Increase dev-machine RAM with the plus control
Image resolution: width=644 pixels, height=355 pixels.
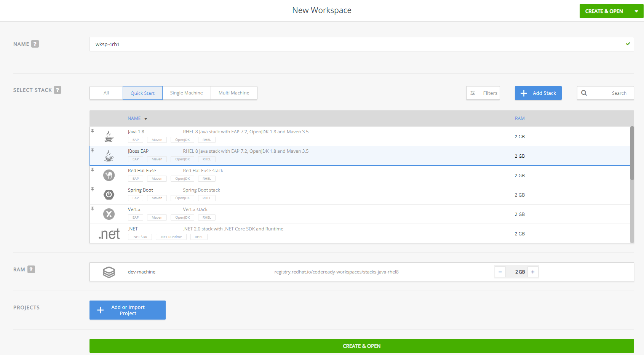533,272
